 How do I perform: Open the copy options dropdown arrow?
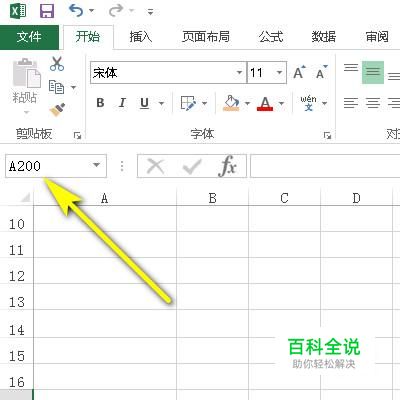pyautogui.click(x=73, y=88)
